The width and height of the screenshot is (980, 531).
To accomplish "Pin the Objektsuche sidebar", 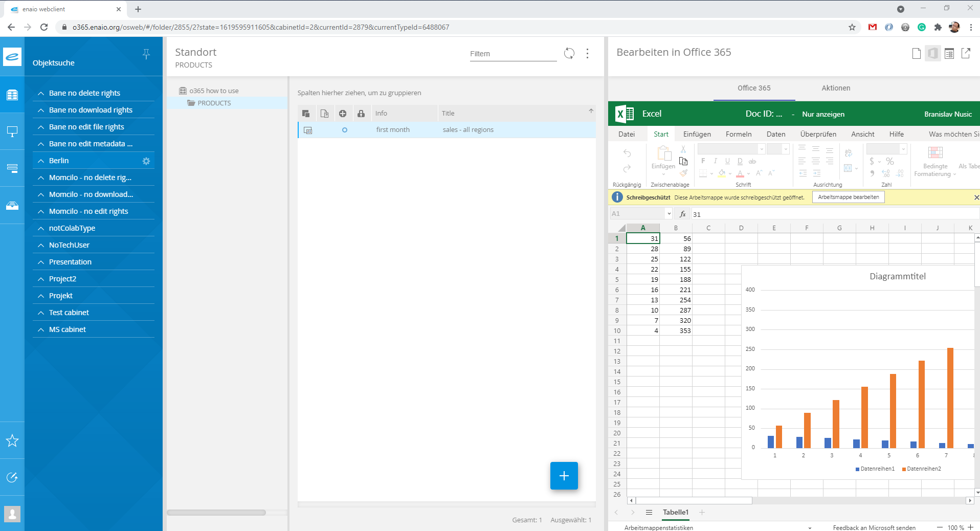I will tap(146, 54).
